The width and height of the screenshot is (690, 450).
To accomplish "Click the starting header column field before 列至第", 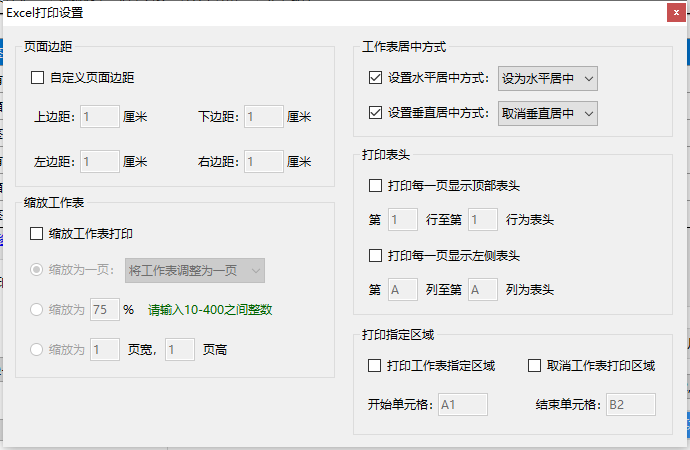I will coord(403,289).
